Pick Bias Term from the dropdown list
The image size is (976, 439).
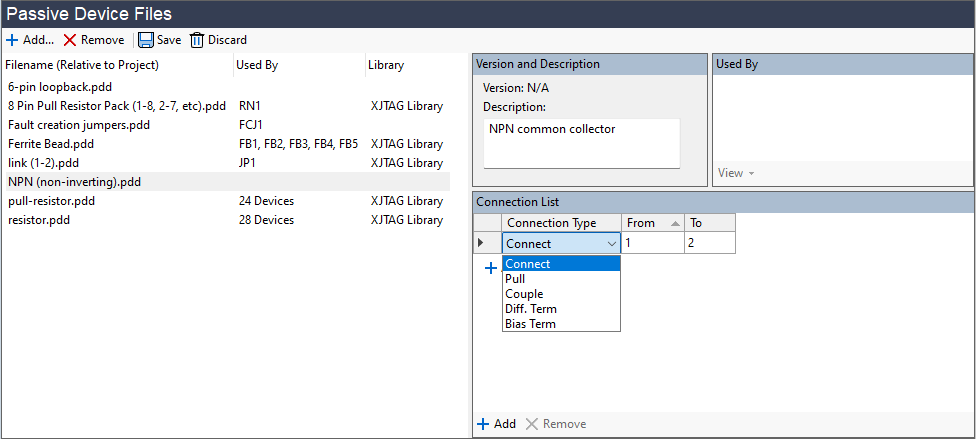(x=530, y=324)
